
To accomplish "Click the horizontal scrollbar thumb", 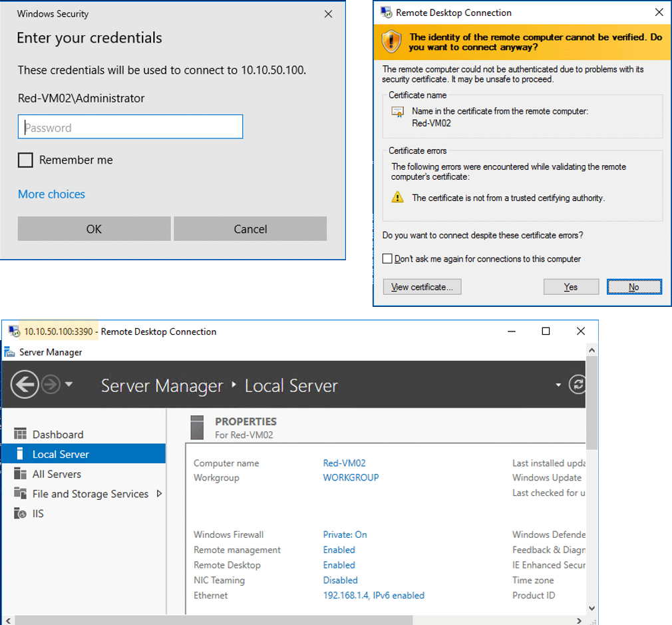I will pos(214,620).
